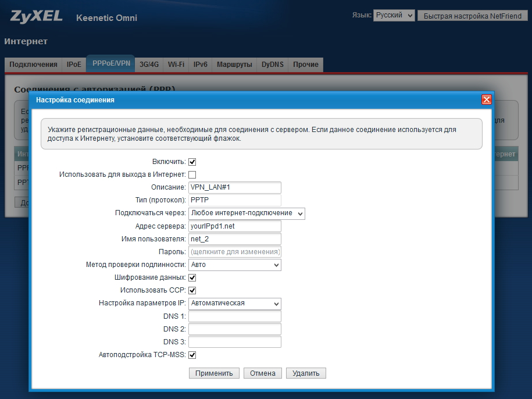Open Метод проверки подлинности dropdown
Viewport: 532px width, 399px height.
pyautogui.click(x=235, y=265)
